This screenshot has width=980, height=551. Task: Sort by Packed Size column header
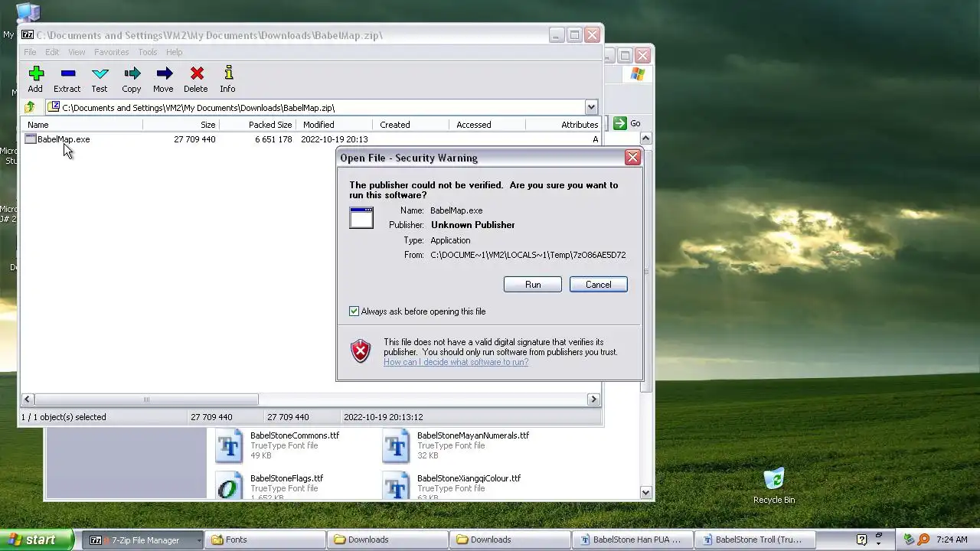(258, 125)
